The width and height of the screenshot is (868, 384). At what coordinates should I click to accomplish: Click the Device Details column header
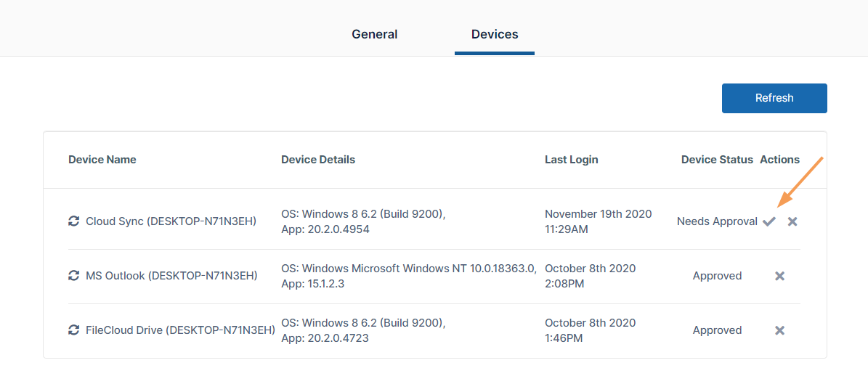[x=318, y=160]
